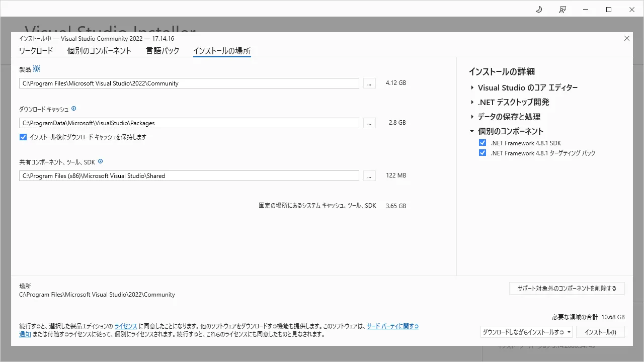The height and width of the screenshot is (362, 644).
Task: Toggle the dark theme moon icon
Action: pos(539,10)
